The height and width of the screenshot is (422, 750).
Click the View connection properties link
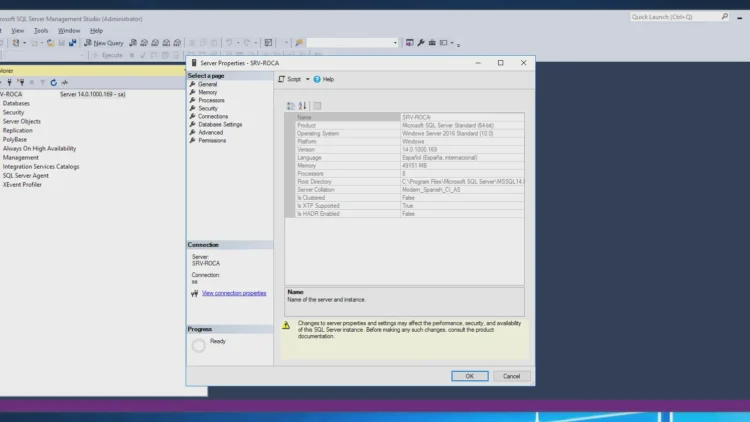click(x=234, y=293)
